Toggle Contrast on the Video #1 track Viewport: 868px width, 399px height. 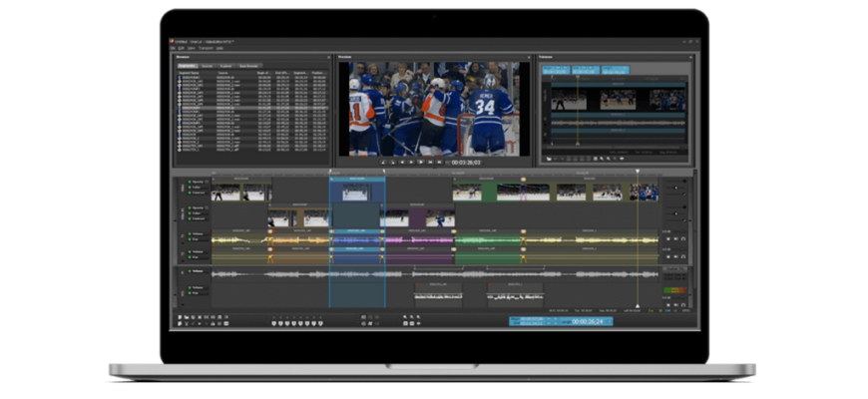197,218
